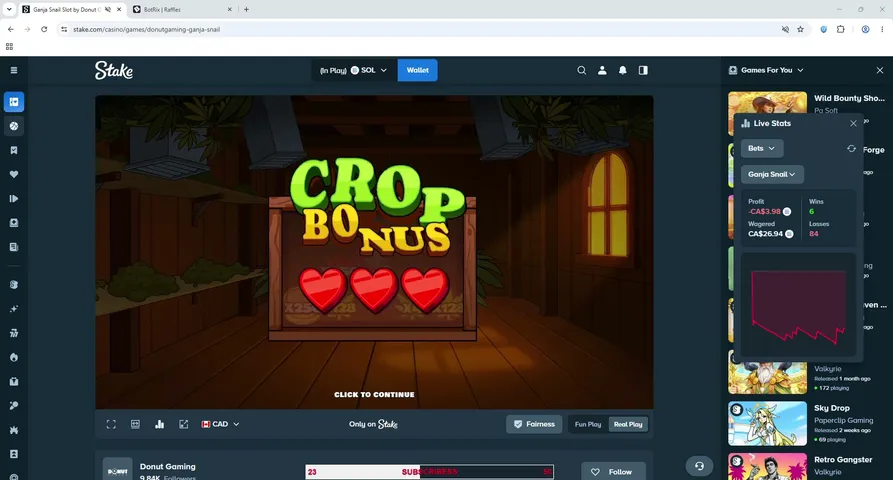
Task: Open the Sky Drop game thumbnail
Action: tap(767, 424)
